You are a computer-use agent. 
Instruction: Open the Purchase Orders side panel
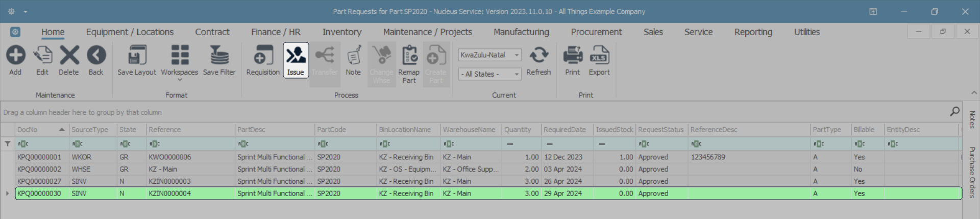pos(972,172)
